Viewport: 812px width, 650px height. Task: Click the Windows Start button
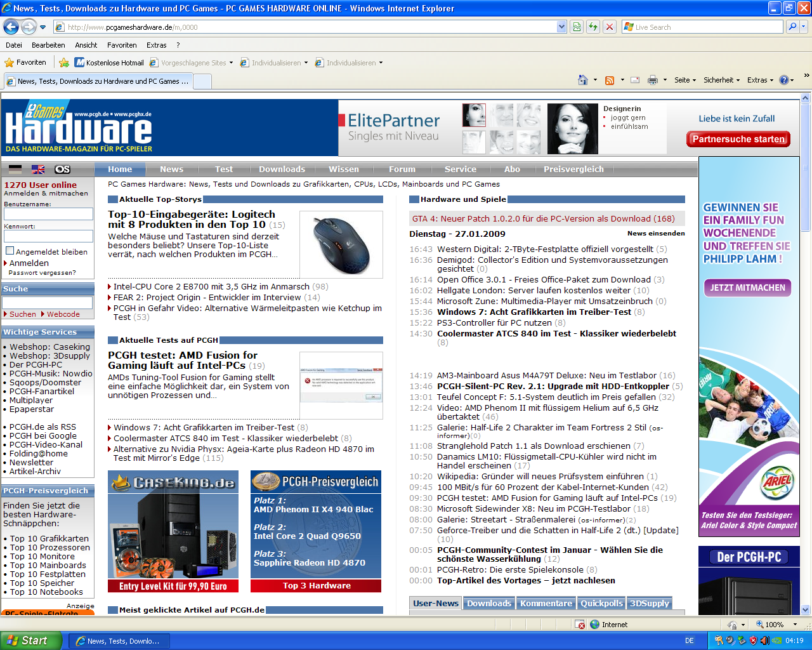(31, 640)
